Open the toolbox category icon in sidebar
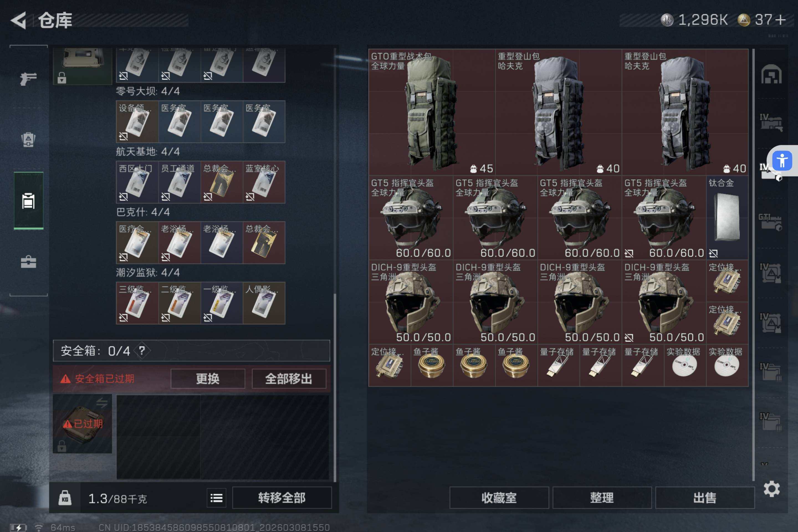This screenshot has width=798, height=532. (x=28, y=262)
